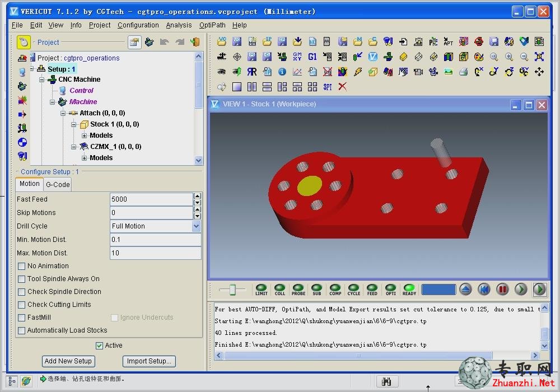The width and height of the screenshot is (560, 392).
Task: Click the red Pause button
Action: [502, 290]
